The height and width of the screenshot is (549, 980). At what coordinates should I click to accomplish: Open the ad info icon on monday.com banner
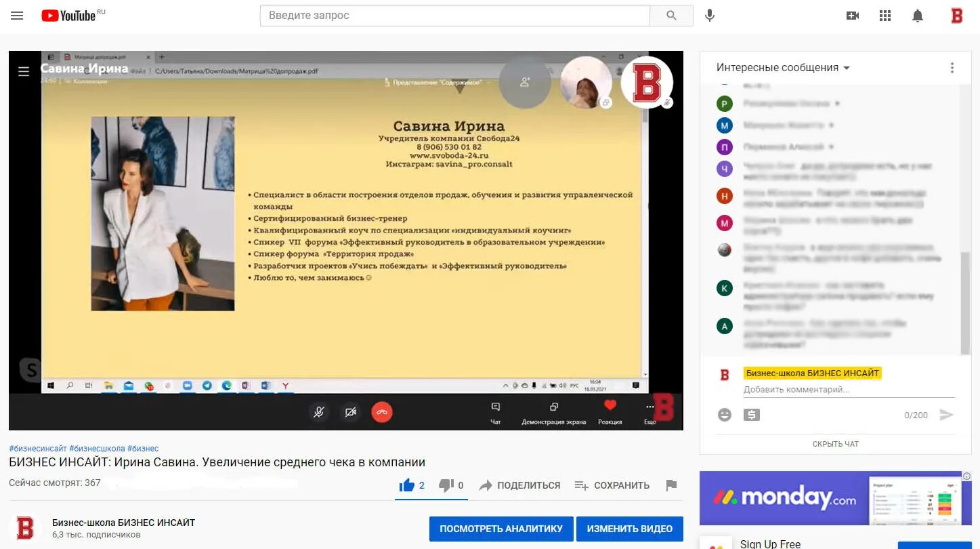click(x=966, y=476)
